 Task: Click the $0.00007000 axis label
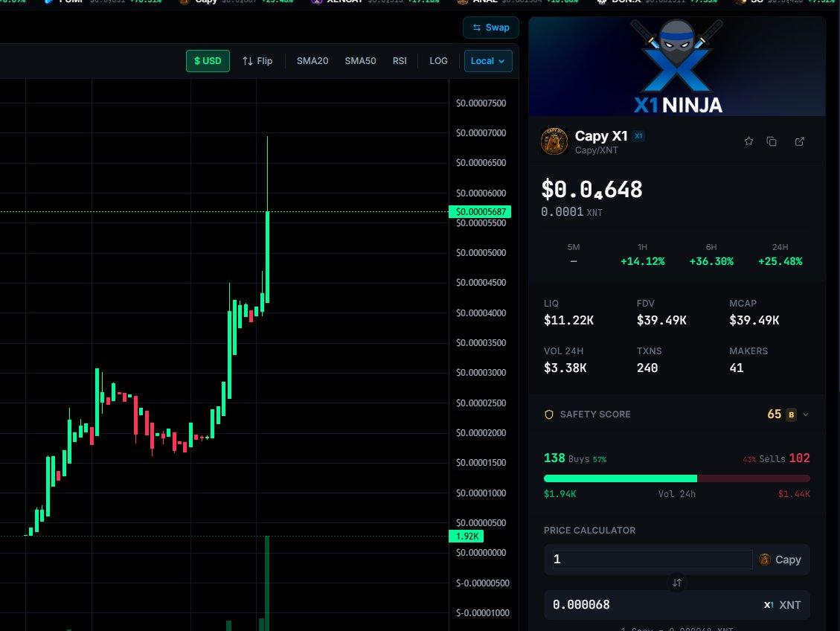click(x=481, y=133)
